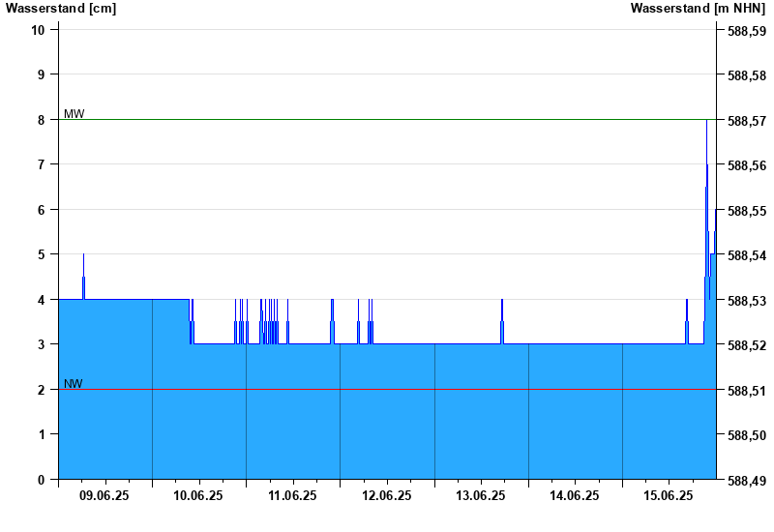Screen dimensions: 774x532
Task: Select the MW mean water level label
Action: point(74,114)
